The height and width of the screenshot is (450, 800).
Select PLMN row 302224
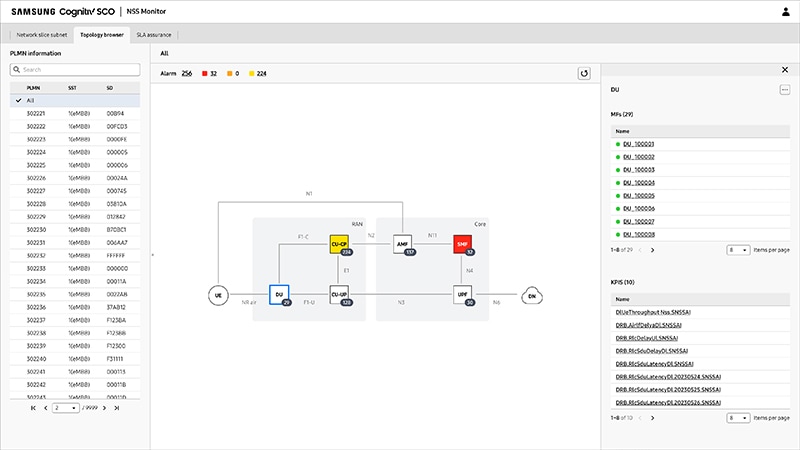click(75, 152)
